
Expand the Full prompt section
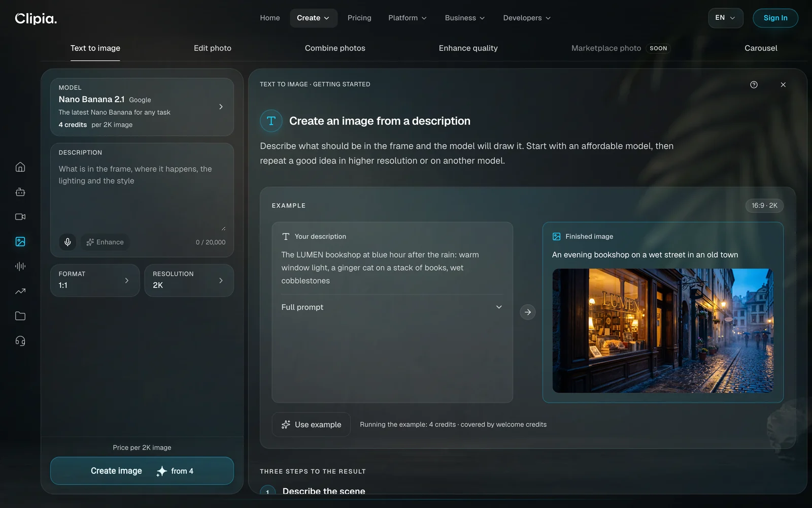[x=392, y=307]
